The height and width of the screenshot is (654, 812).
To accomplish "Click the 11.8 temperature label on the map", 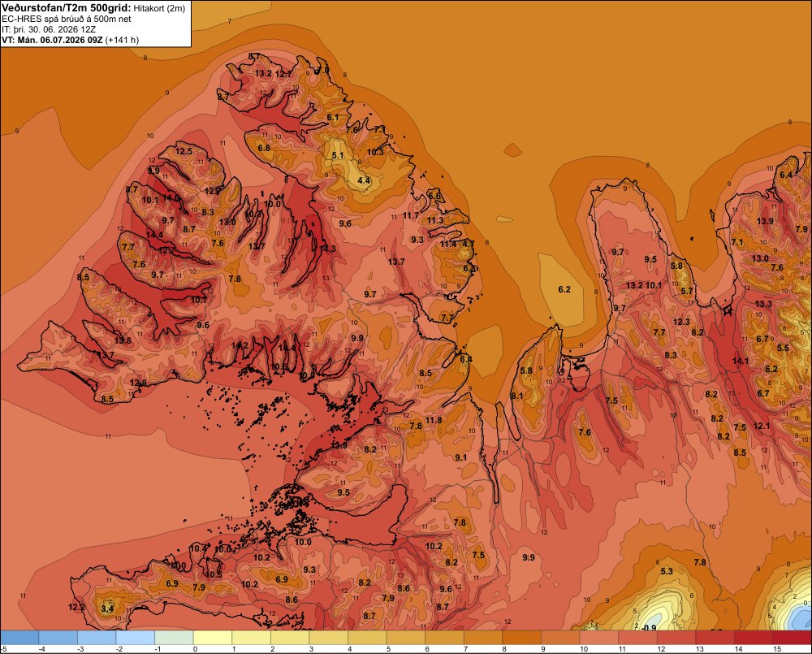I will coord(433,420).
